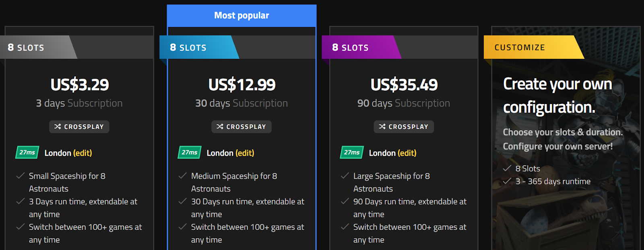
Task: Select the CROSSPLAY badge on the 30 days plan
Action: pos(242,127)
